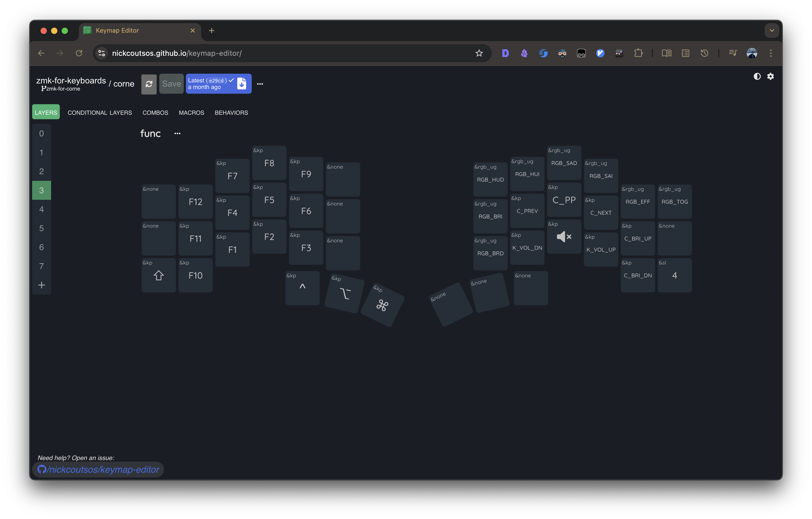812x519 pixels.
Task: Open the func layer options menu
Action: (x=177, y=133)
